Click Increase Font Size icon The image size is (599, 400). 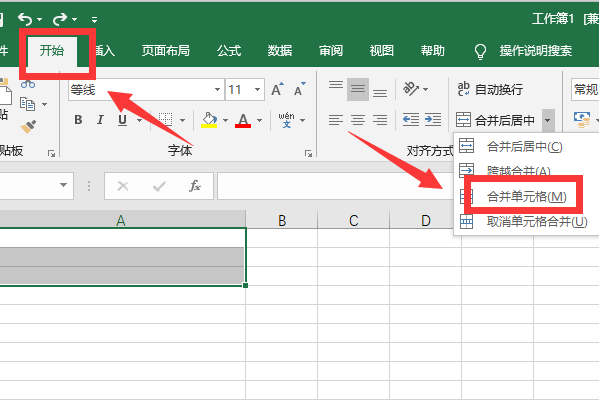pyautogui.click(x=277, y=89)
